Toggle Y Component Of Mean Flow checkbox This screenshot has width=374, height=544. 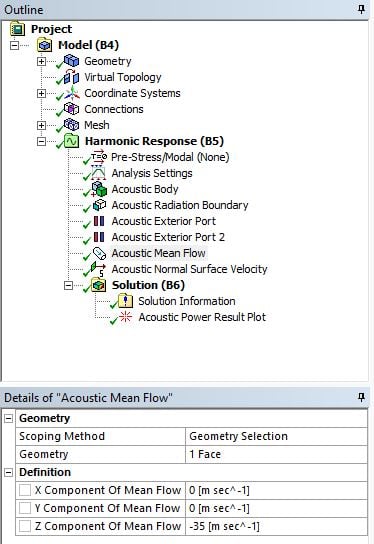25,508
